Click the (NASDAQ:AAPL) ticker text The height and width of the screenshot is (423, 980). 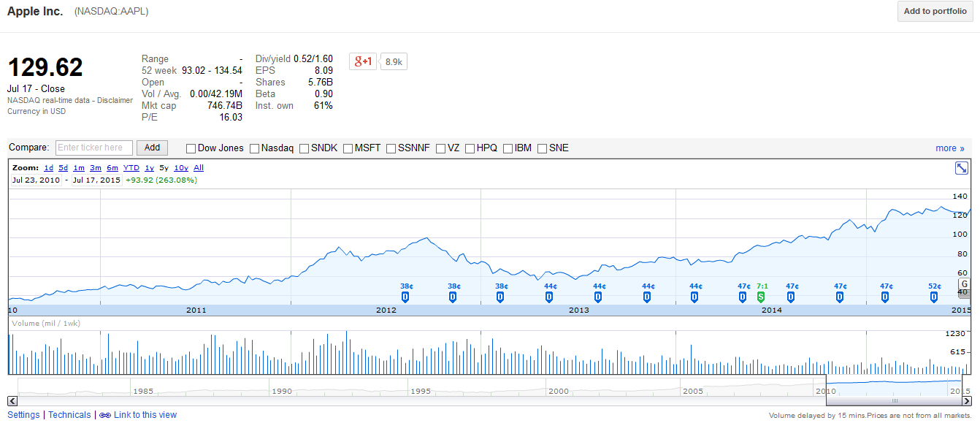pyautogui.click(x=113, y=12)
